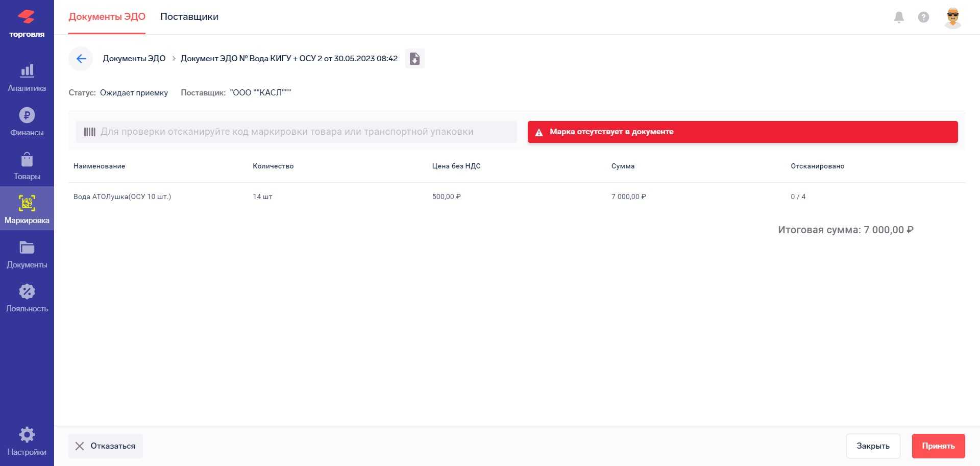Select the Маркировка sidebar item

pyautogui.click(x=27, y=209)
